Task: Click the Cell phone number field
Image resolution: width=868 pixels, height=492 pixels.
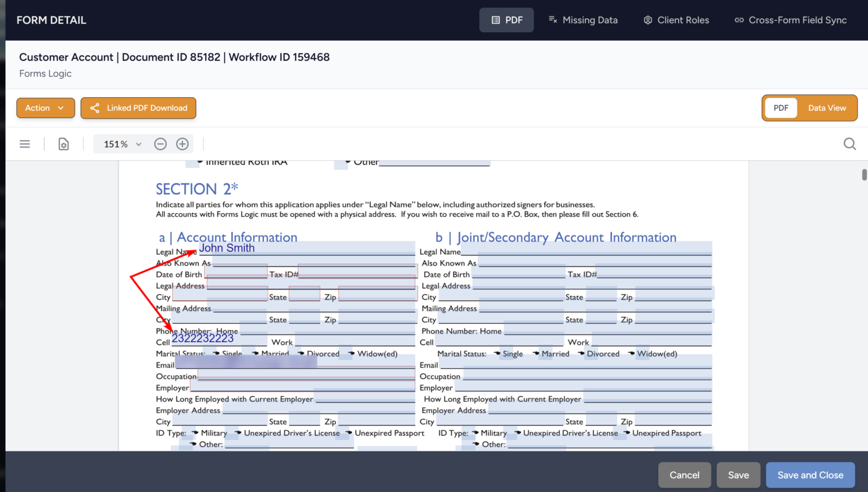Action: tap(219, 339)
